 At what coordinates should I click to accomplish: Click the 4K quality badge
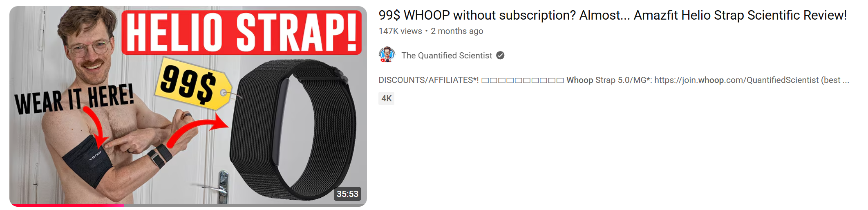386,98
